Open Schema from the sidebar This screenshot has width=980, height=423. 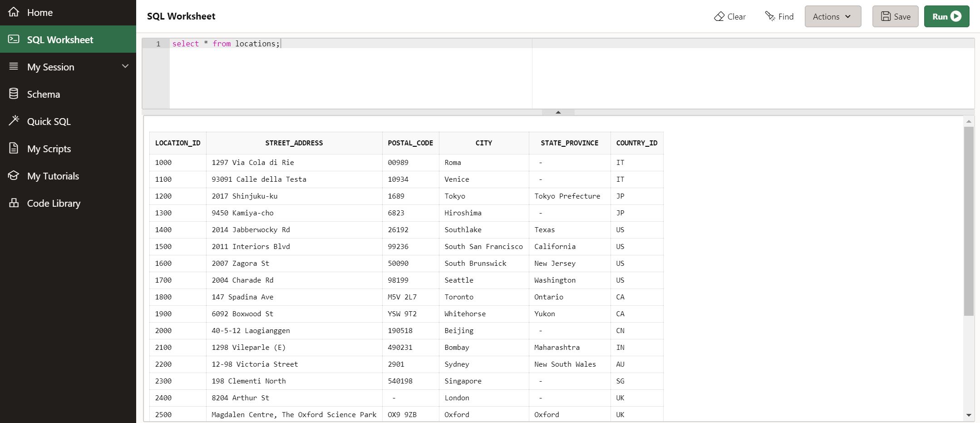click(x=68, y=94)
